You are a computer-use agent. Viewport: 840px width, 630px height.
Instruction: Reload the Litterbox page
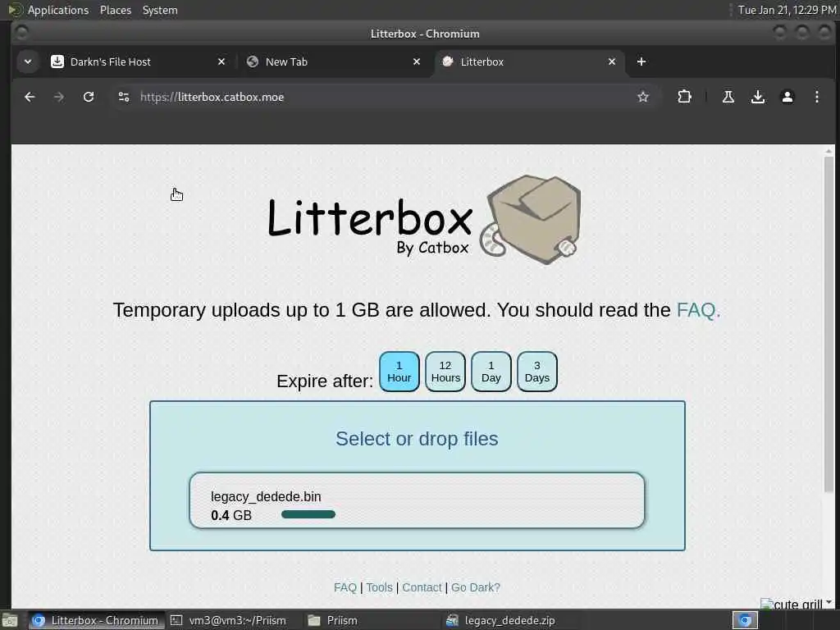[x=89, y=97]
